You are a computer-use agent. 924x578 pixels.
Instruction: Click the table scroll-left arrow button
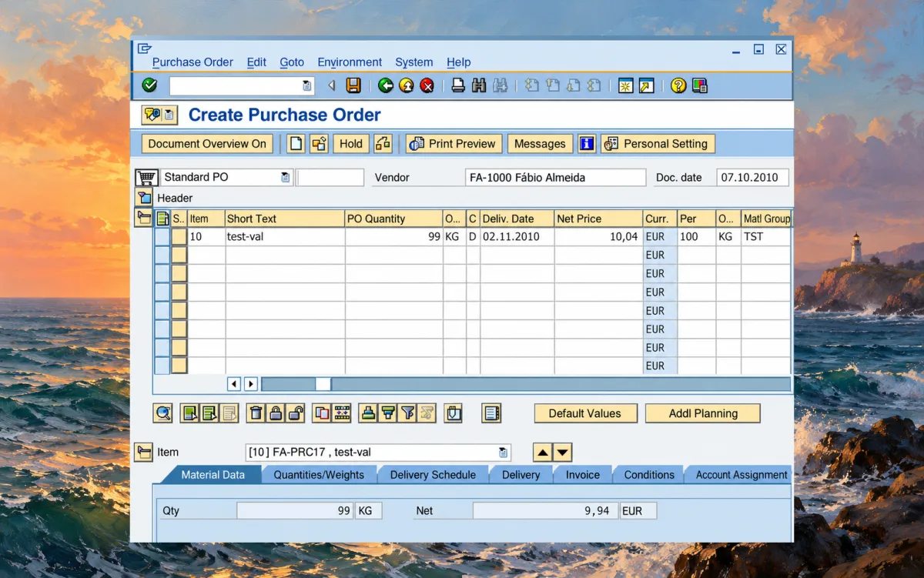click(x=234, y=384)
